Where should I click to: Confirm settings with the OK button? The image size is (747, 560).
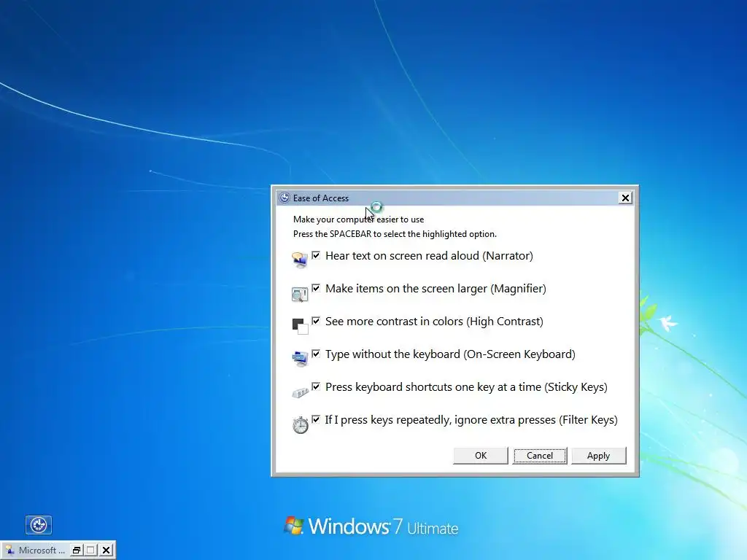(481, 456)
